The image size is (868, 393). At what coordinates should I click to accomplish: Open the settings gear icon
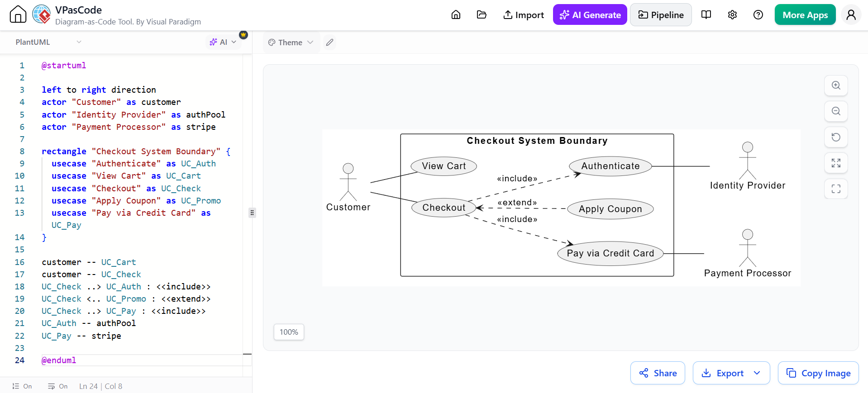[732, 15]
